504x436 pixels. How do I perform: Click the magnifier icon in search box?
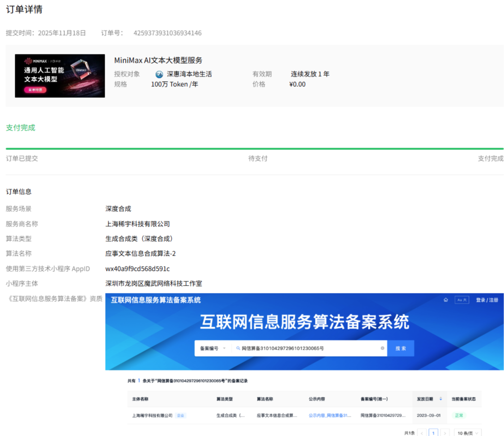238,348
